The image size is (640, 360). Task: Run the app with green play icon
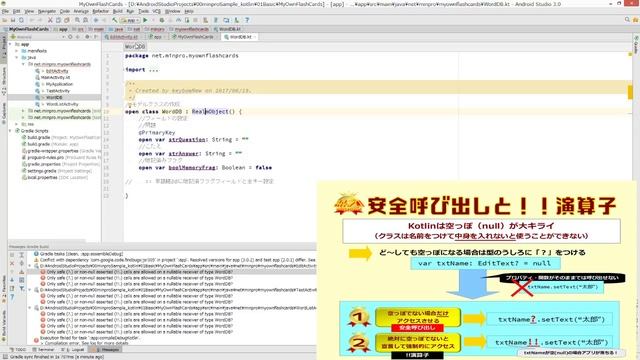(145, 20)
